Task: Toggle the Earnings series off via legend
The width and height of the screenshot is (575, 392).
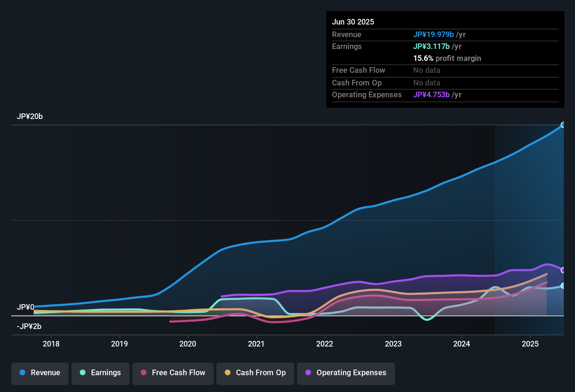Action: coord(101,373)
